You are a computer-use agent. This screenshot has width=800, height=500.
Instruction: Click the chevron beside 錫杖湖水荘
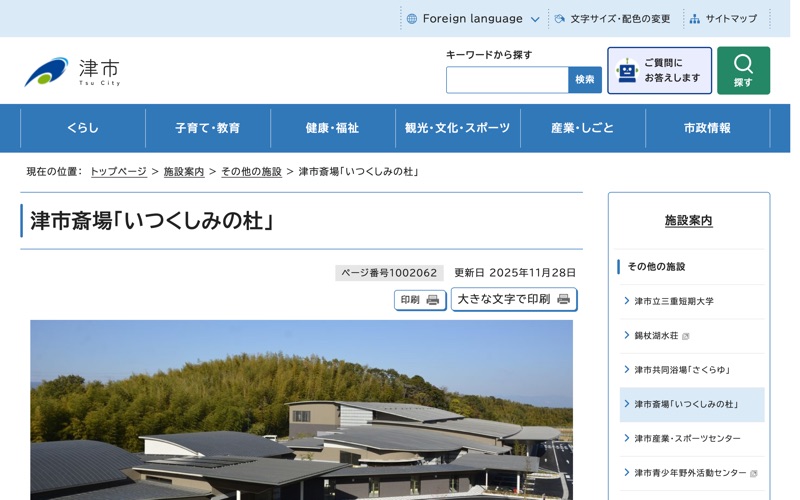[x=627, y=335]
